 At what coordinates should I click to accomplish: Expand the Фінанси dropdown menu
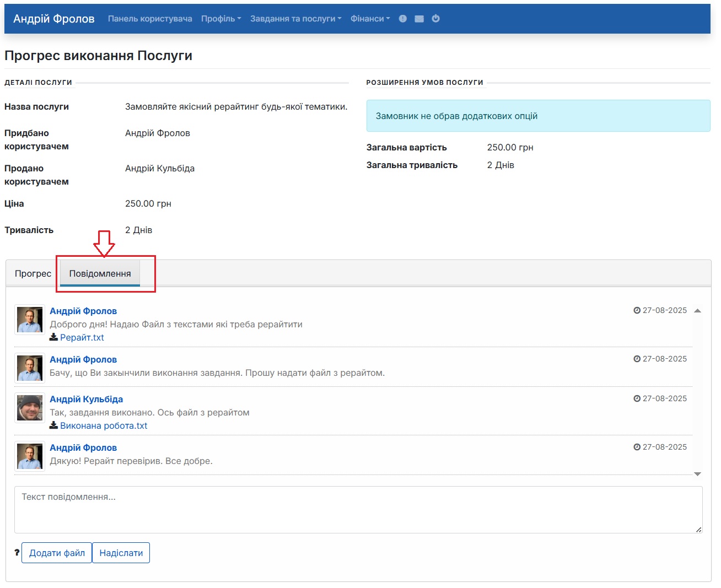pos(370,19)
